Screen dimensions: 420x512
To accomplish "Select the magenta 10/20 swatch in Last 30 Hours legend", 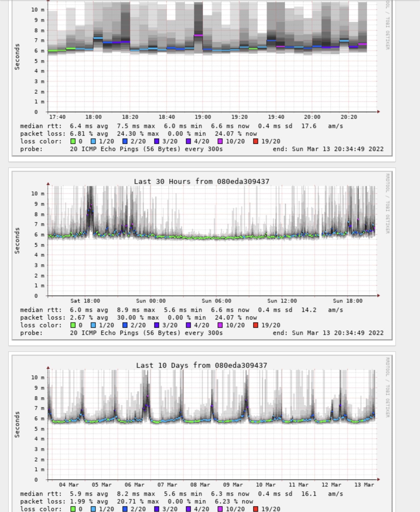I will [220, 325].
